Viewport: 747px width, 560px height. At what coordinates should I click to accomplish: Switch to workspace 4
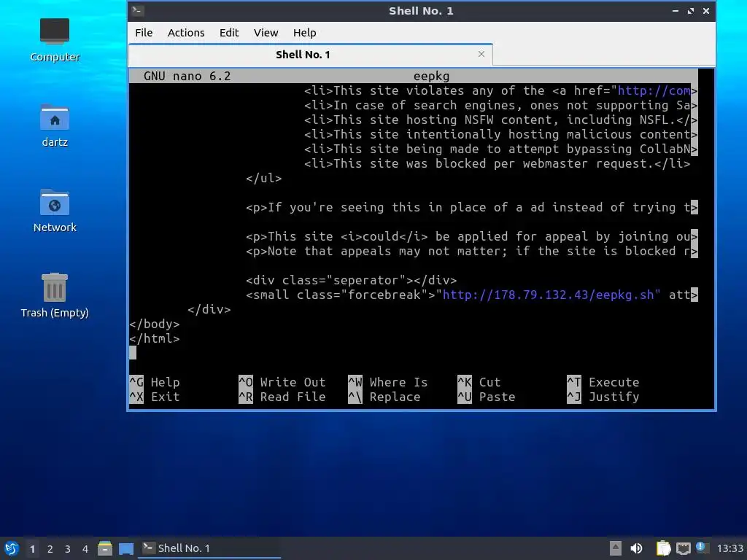tap(85, 548)
